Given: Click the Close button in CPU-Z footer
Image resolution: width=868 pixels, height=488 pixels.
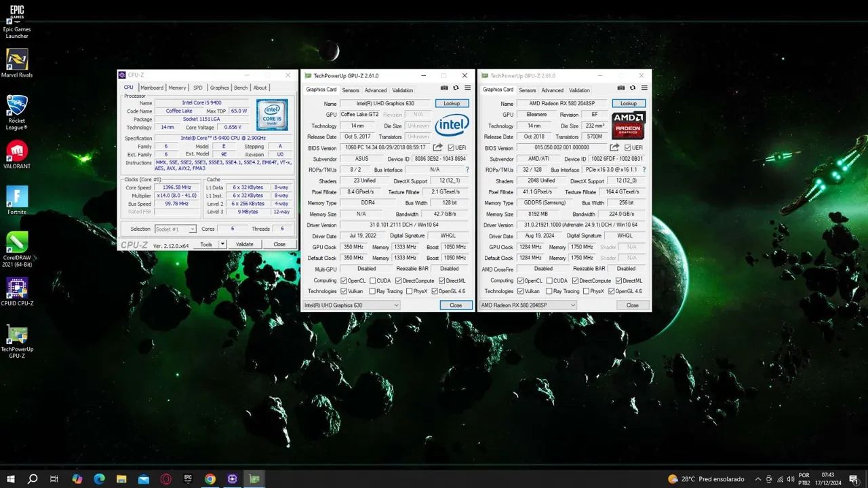Looking at the screenshot, I should (279, 244).
